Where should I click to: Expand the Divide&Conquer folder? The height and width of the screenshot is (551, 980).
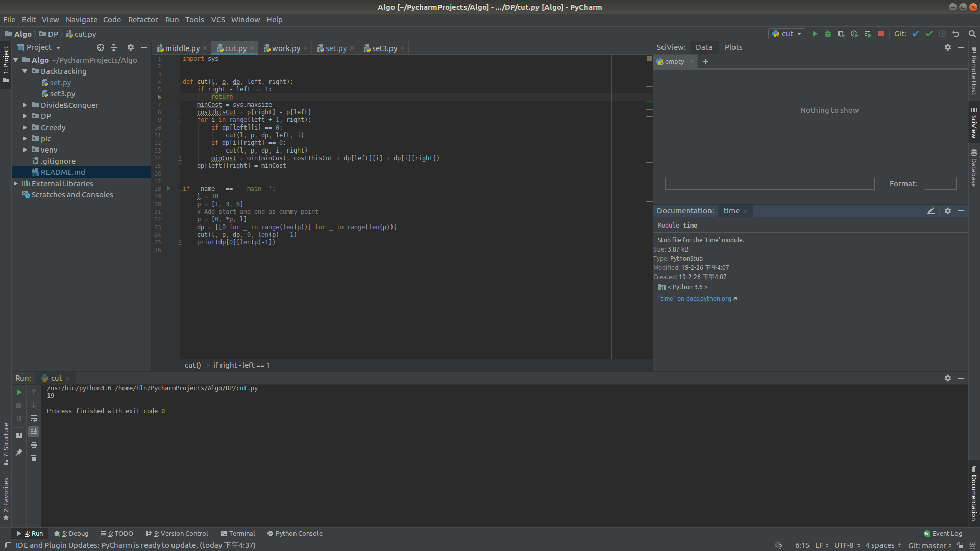24,105
